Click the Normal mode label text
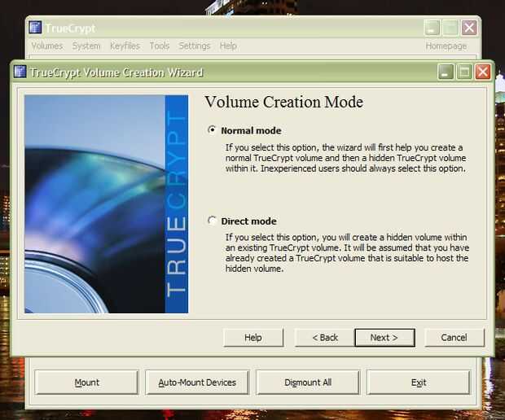 pos(251,131)
